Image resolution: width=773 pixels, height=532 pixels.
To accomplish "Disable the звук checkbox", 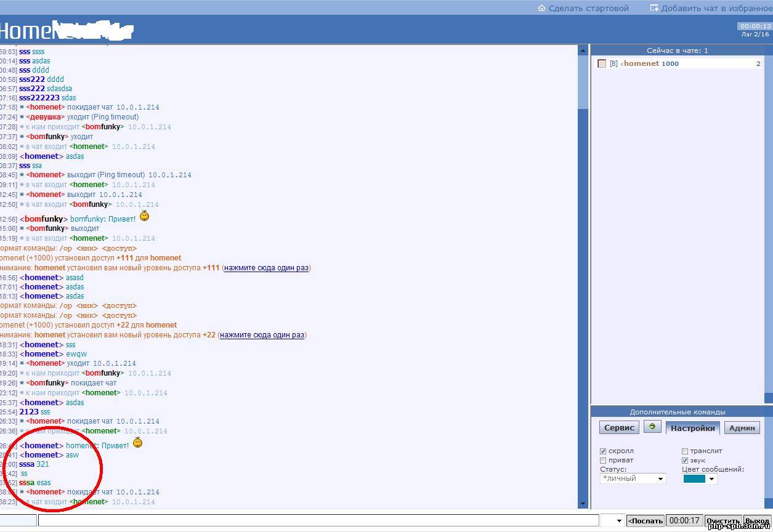I will coord(685,461).
